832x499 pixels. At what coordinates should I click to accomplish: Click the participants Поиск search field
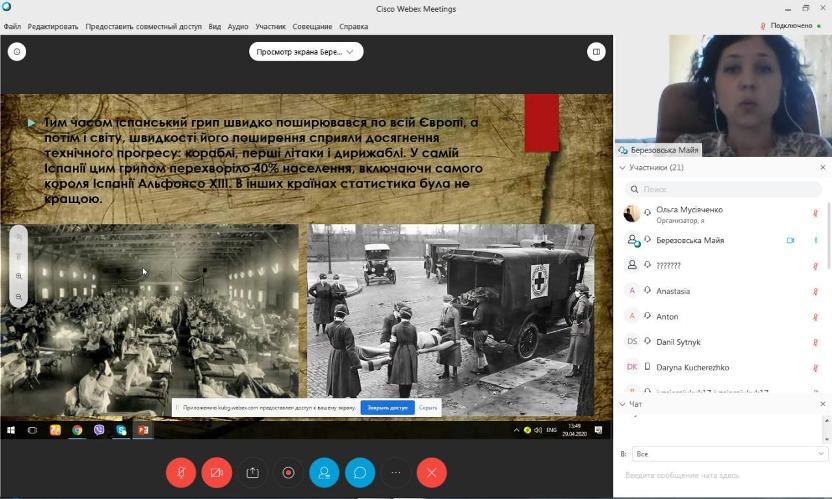point(724,188)
